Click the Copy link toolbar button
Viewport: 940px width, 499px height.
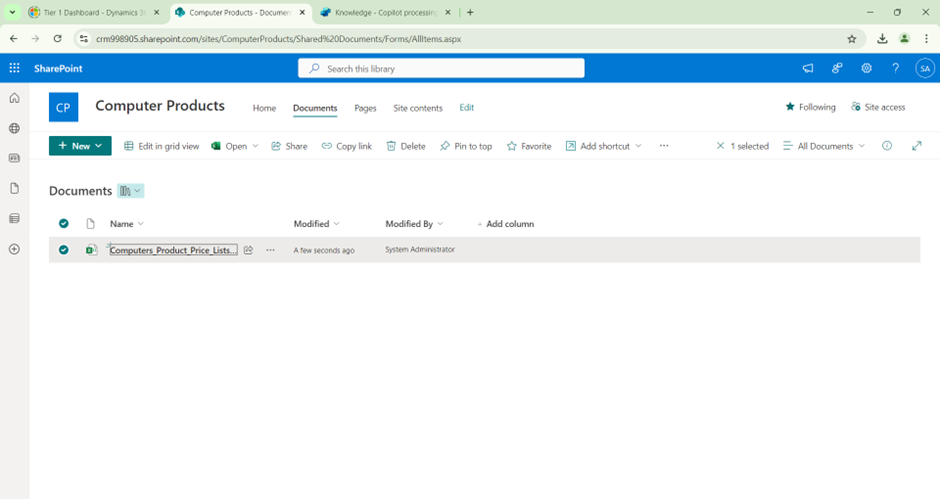[x=346, y=146]
